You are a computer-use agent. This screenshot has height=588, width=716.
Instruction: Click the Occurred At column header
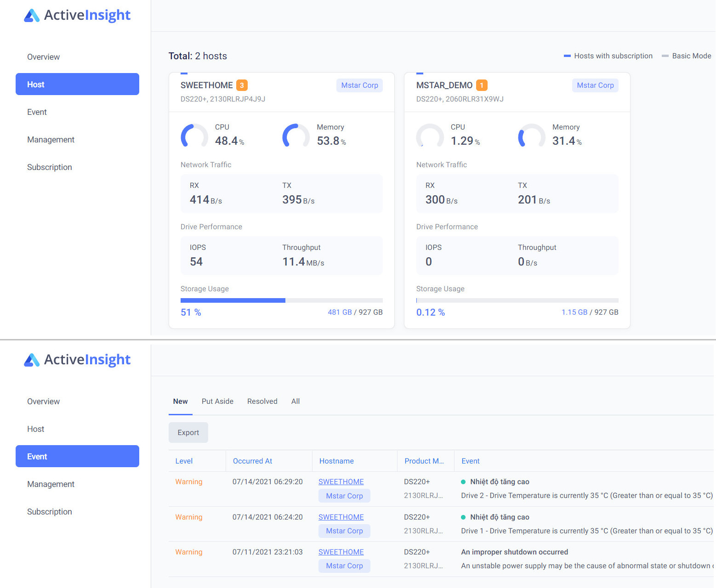tap(252, 460)
